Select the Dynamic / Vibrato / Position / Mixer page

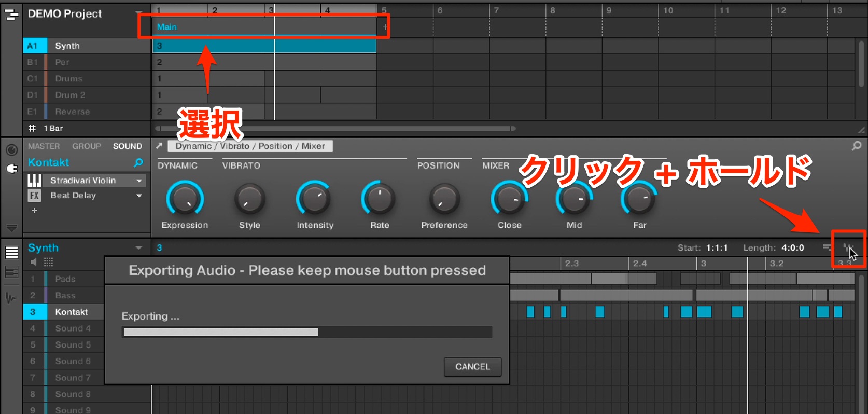click(250, 146)
